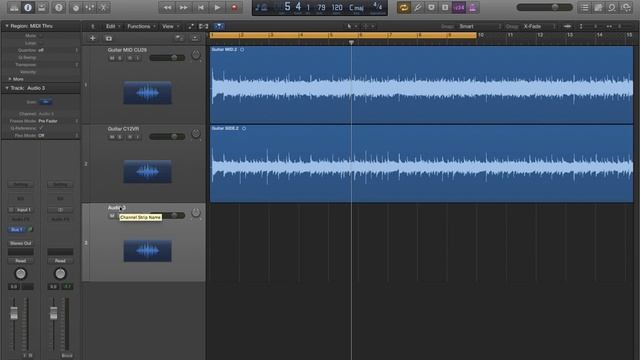The width and height of the screenshot is (640, 360).
Task: Click the Tuner icon
Action: [418, 7]
